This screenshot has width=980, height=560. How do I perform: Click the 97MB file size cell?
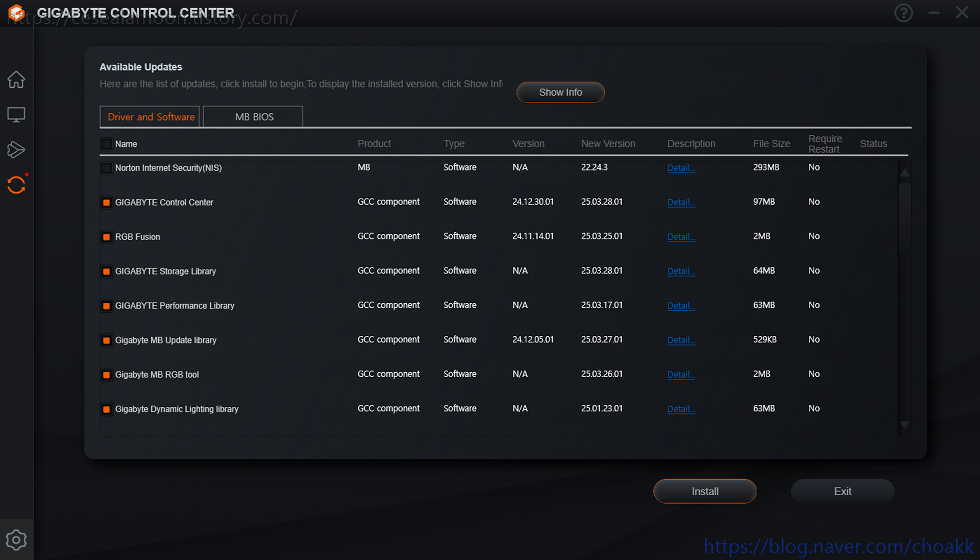764,202
